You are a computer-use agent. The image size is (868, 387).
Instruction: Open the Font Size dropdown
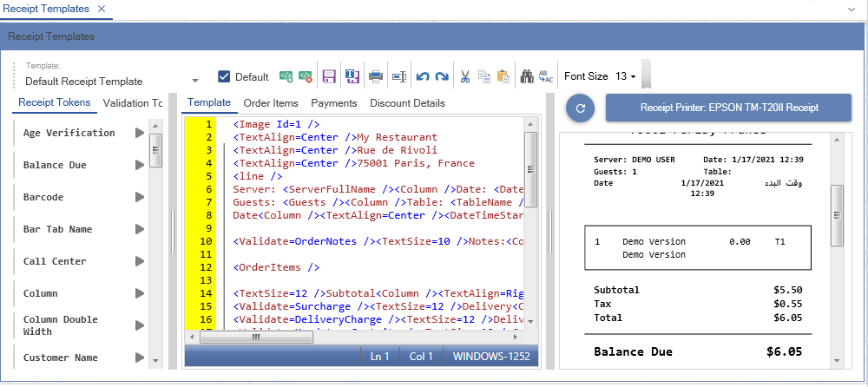point(626,76)
